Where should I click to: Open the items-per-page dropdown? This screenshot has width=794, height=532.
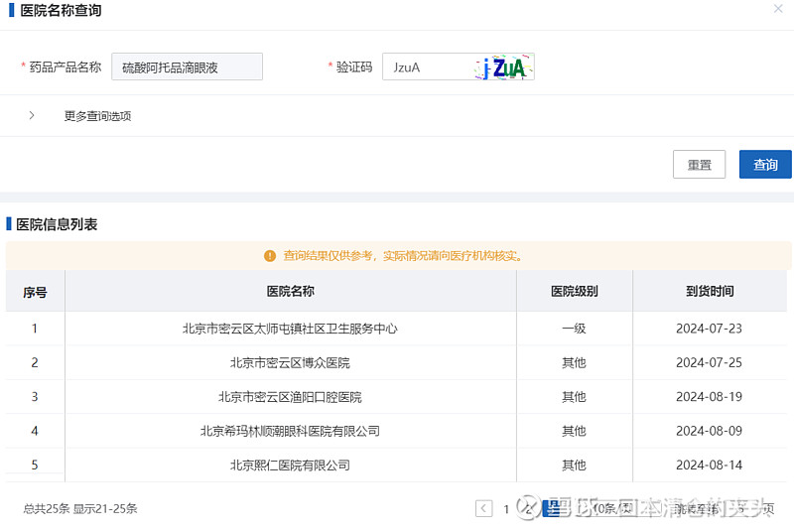point(613,509)
